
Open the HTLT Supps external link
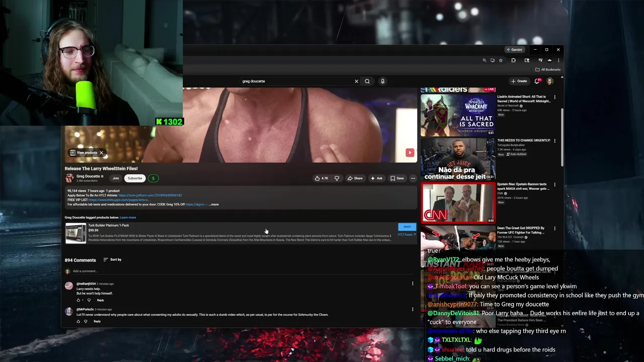pos(407,234)
